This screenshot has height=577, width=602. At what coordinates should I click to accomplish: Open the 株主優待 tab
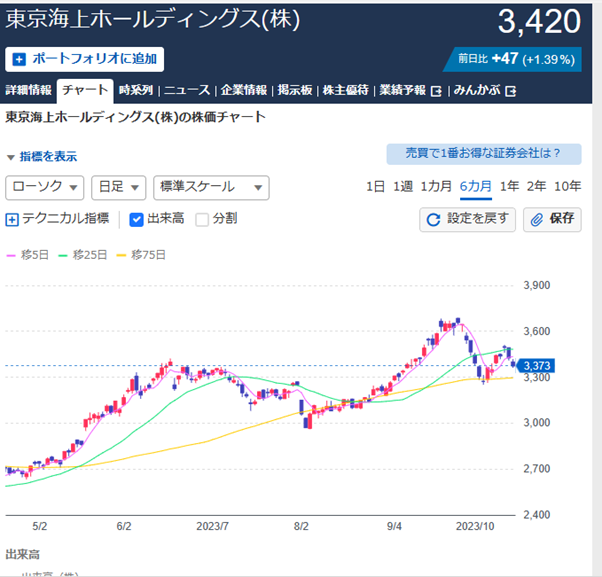pyautogui.click(x=346, y=90)
